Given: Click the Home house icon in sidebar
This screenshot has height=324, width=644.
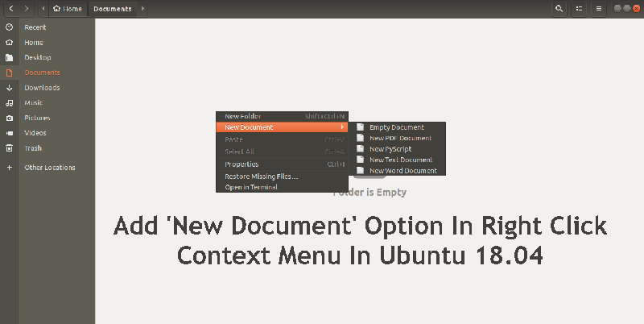Looking at the screenshot, I should (9, 43).
